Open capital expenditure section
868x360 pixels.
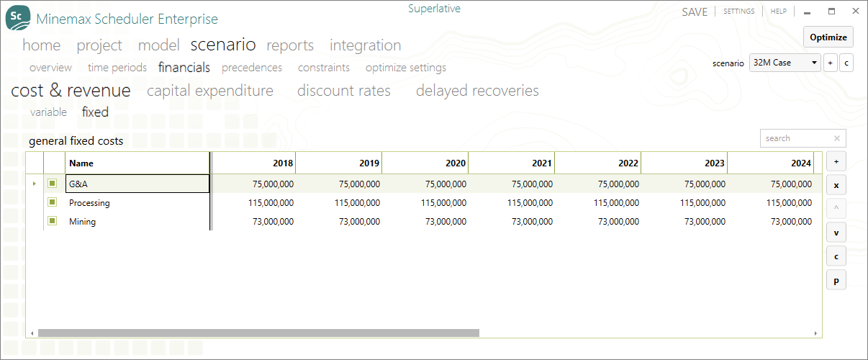210,91
